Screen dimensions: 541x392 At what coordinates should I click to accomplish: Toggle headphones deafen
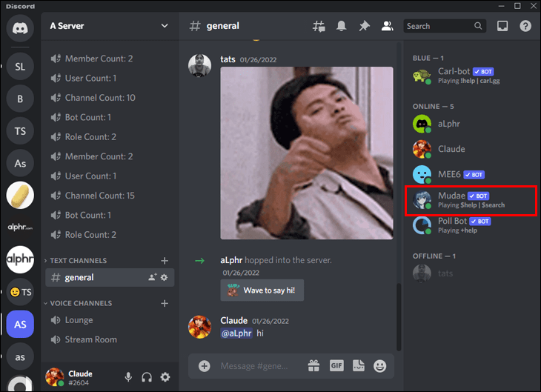click(147, 377)
